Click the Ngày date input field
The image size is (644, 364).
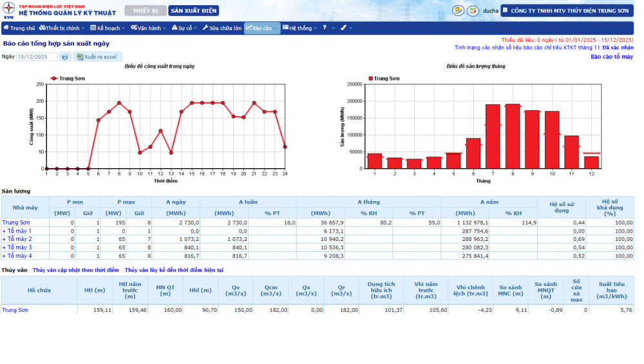37,57
